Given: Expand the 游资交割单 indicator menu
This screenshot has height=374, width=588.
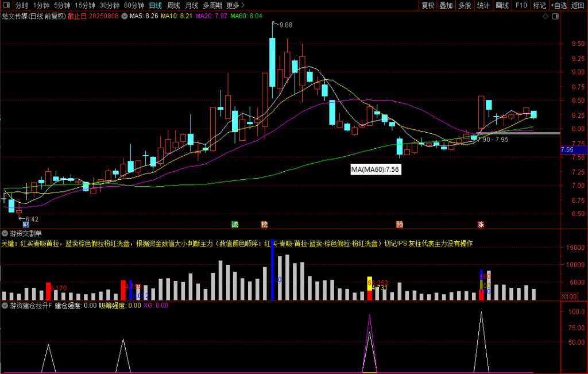Looking at the screenshot, I should coord(5,233).
